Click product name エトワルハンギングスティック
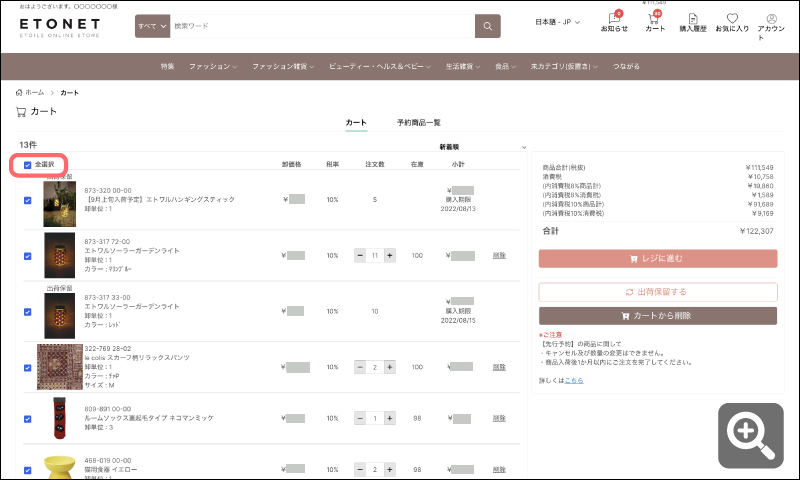The width and height of the screenshot is (800, 480). tap(159, 199)
